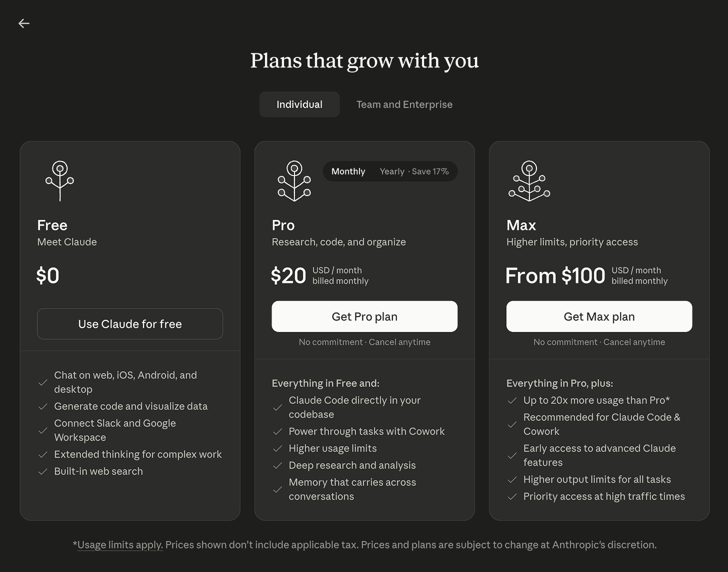The width and height of the screenshot is (728, 572).
Task: Click checkmark next to Higher usage limits
Action: pos(277,448)
